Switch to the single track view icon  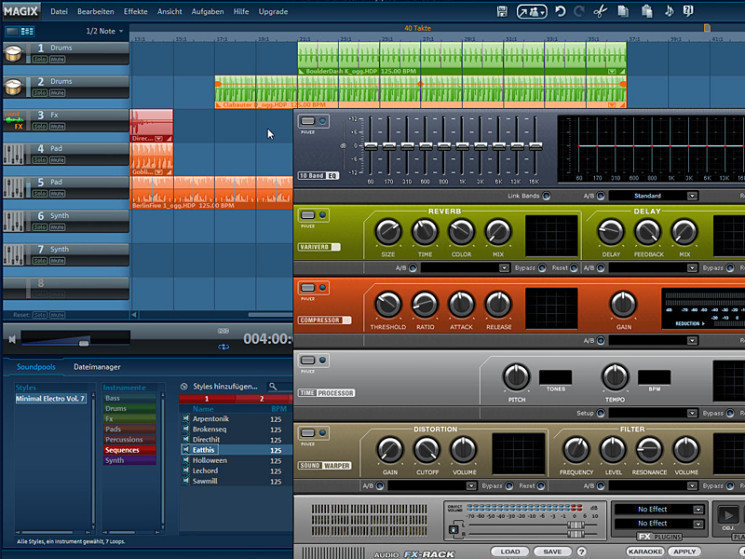point(12,31)
